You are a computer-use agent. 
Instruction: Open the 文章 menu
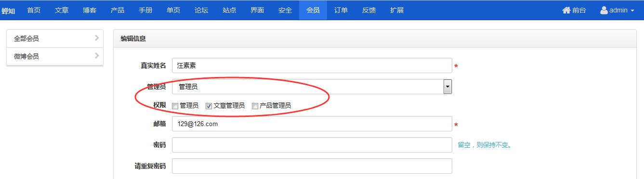coord(62,10)
